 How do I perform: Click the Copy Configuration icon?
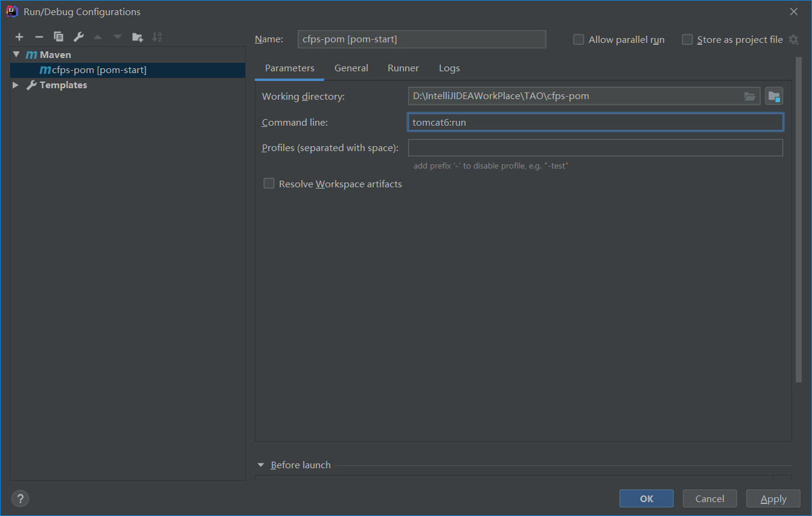pos(59,37)
